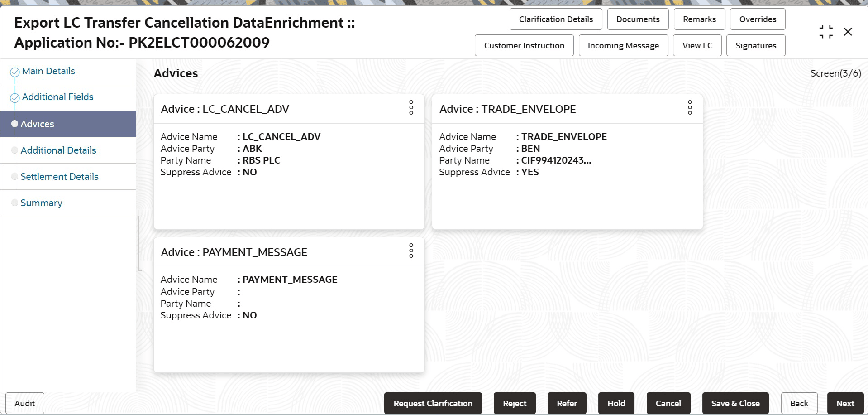The image size is (868, 415).
Task: Click Application No PK2ELCT000062009 title
Action: 142,43
